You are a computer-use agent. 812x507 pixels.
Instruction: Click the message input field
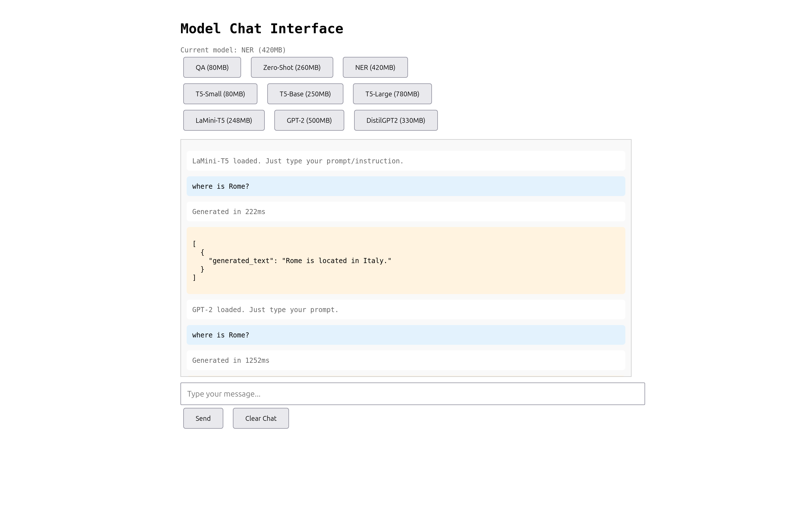tap(412, 394)
